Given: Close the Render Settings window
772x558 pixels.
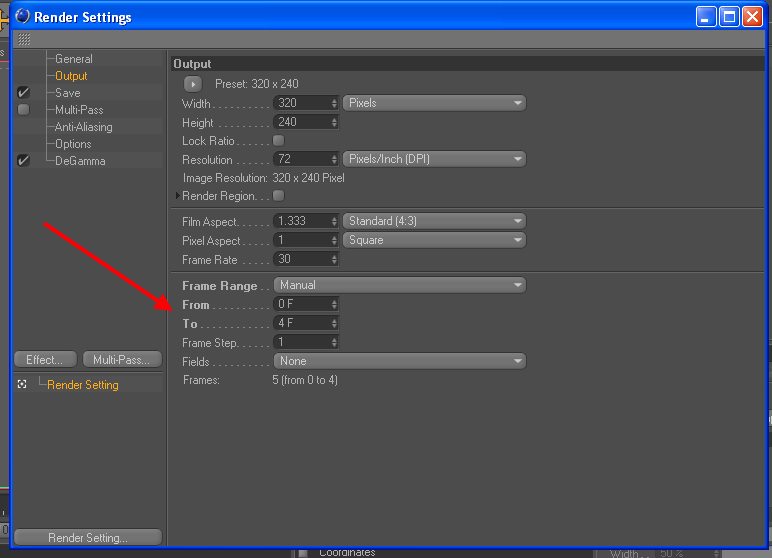Looking at the screenshot, I should click(752, 17).
